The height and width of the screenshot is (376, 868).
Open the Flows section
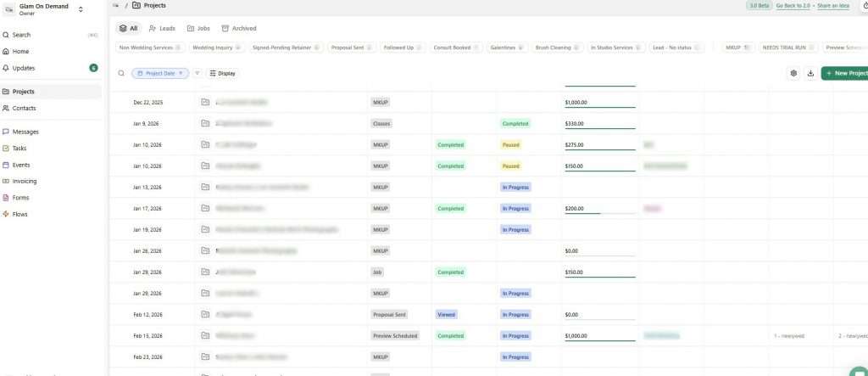tap(19, 214)
